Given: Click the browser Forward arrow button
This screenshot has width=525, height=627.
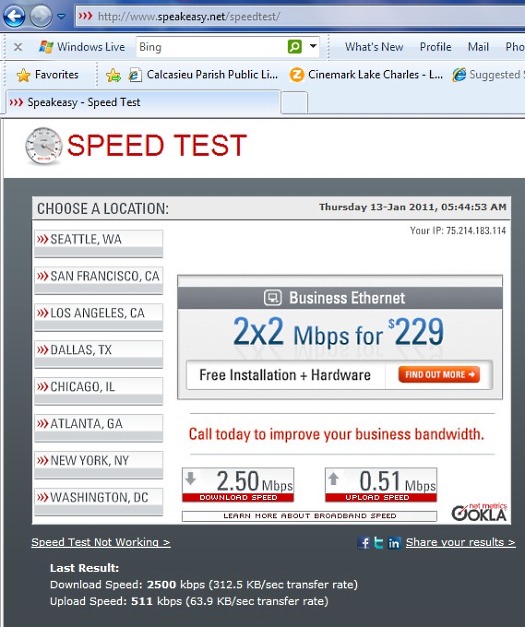Looking at the screenshot, I should 41,16.
